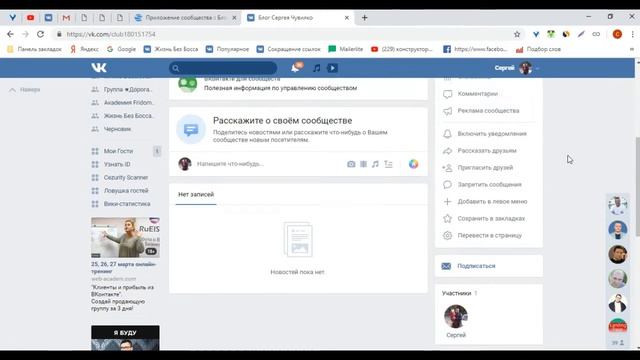This screenshot has width=640, height=360.
Task: Open the Яндекс bookmark
Action: pyautogui.click(x=84, y=49)
